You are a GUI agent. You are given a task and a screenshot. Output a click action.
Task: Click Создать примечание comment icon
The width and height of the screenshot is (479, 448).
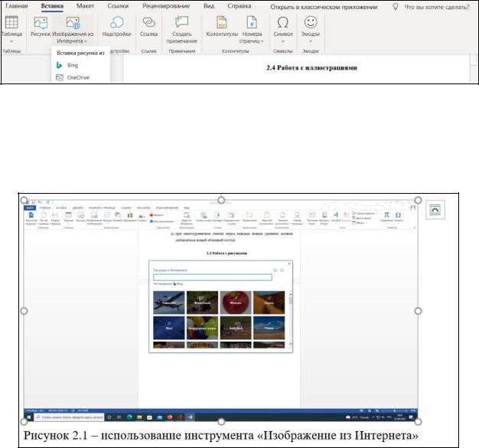point(181,22)
